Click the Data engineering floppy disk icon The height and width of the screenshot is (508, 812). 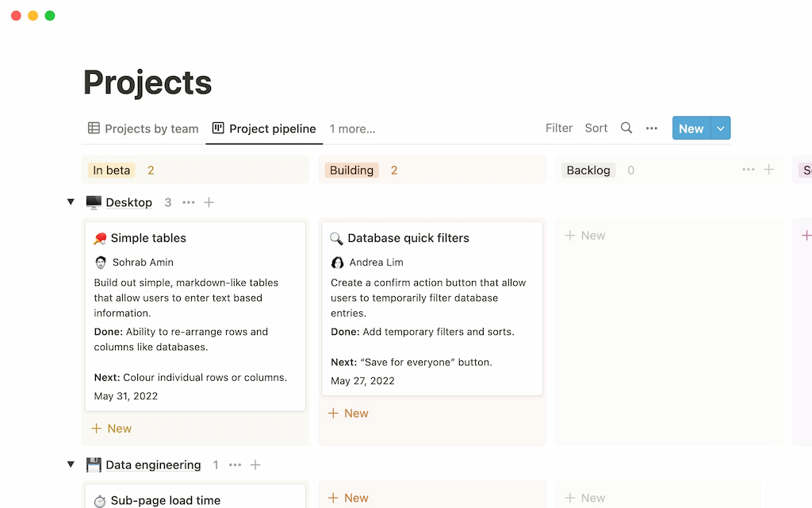tap(94, 465)
